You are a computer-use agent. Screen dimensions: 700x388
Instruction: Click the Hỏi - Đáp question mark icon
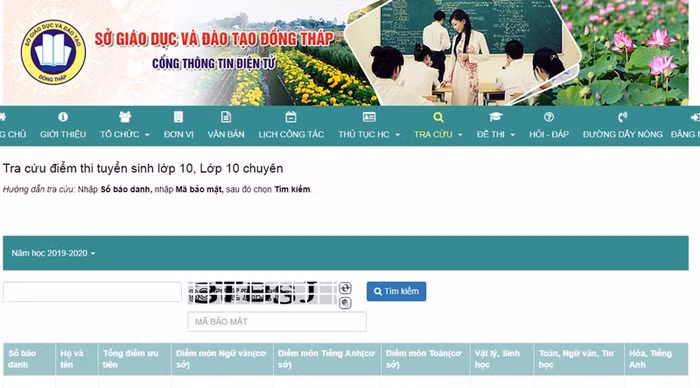(x=549, y=117)
